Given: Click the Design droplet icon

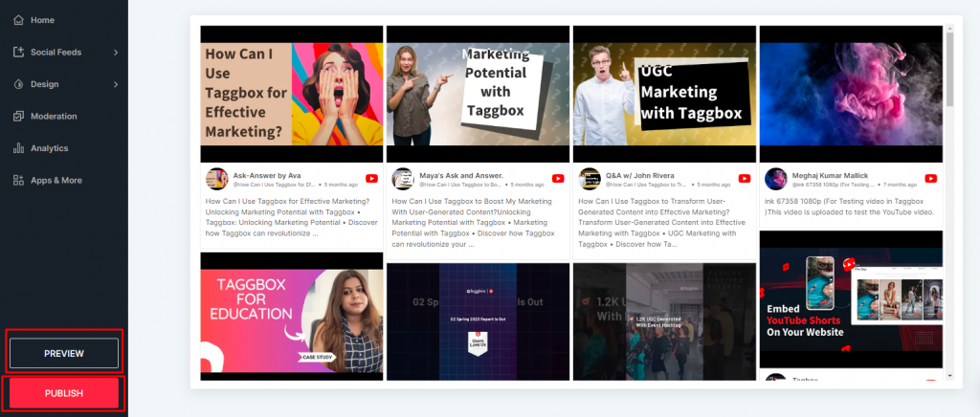Looking at the screenshot, I should point(18,84).
